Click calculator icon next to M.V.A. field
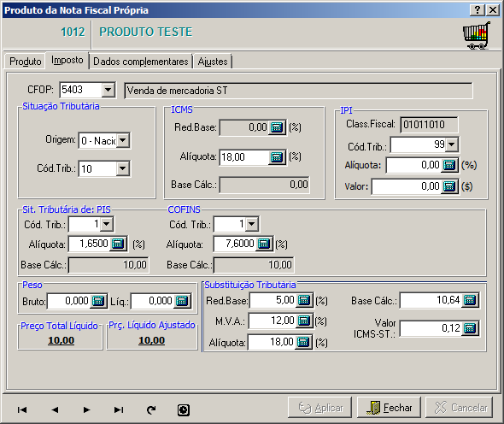Image resolution: width=504 pixels, height=424 pixels. (304, 321)
